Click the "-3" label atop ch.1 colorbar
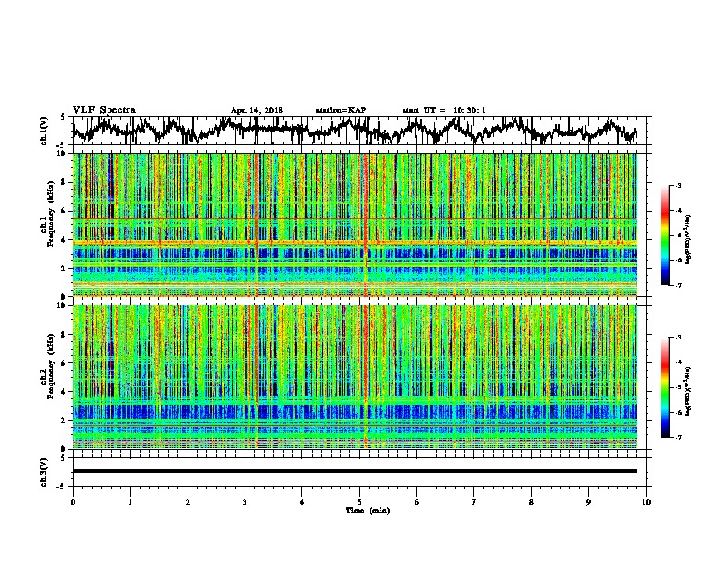This screenshot has width=728, height=563. [678, 185]
